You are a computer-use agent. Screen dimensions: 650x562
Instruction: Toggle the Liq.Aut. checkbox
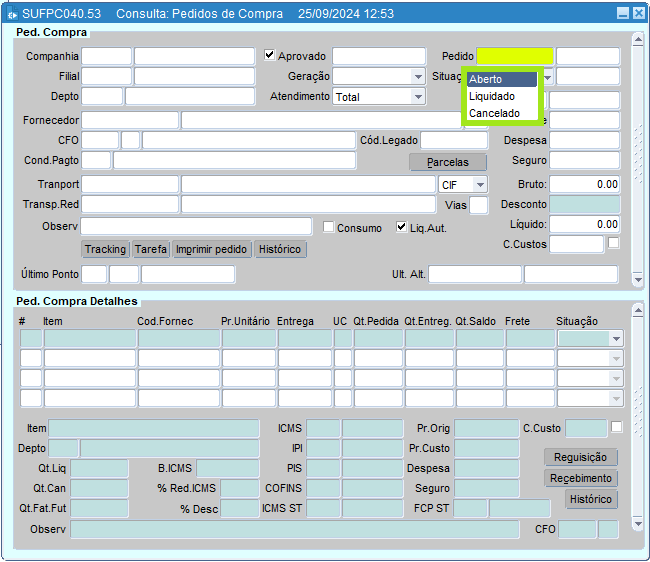coord(402,227)
